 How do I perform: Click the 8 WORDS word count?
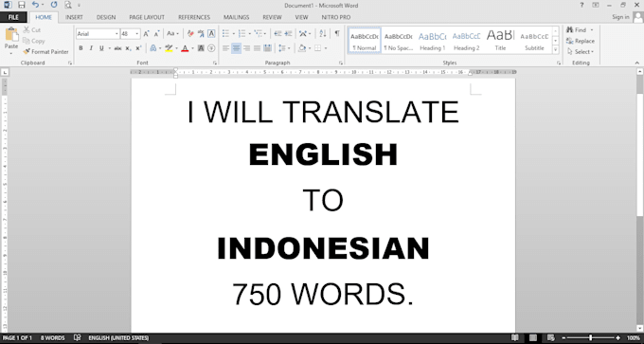[x=52, y=337]
